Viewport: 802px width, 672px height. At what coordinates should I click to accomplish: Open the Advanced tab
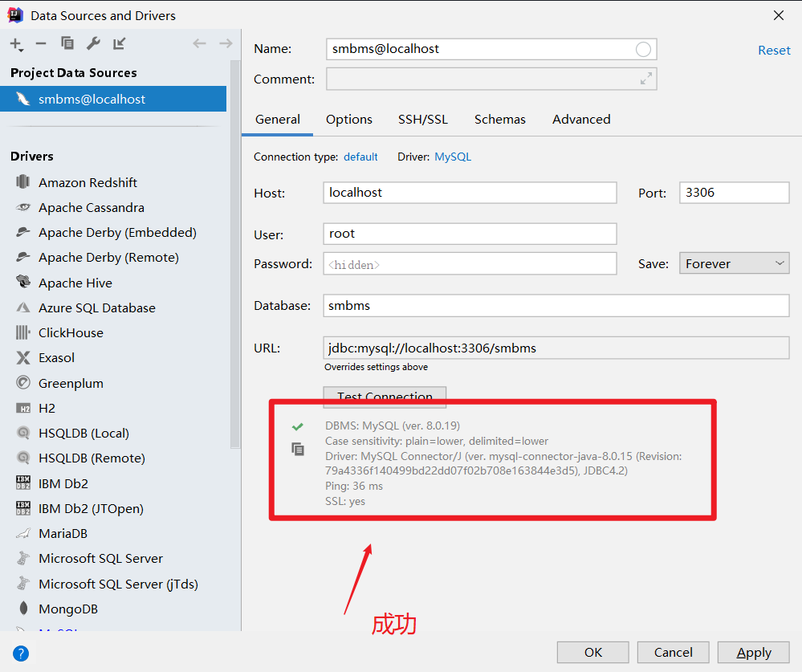[581, 119]
